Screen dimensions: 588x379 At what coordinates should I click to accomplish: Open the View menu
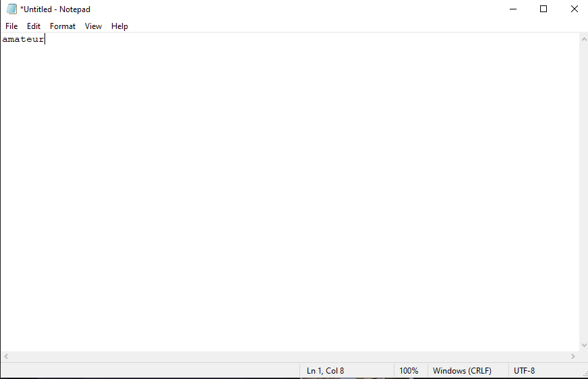point(93,26)
